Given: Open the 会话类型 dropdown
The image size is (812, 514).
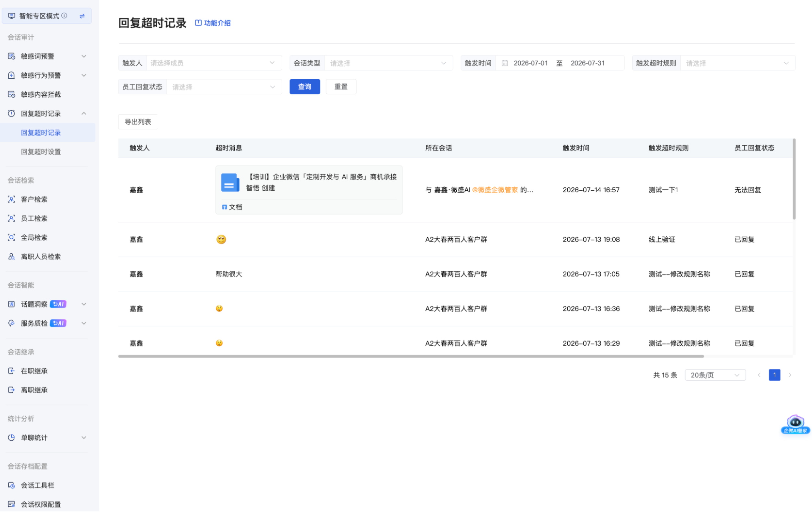Looking at the screenshot, I should 388,63.
